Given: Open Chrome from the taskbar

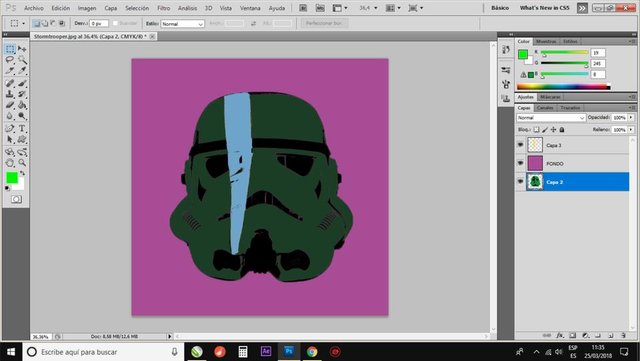Looking at the screenshot, I should [x=312, y=352].
